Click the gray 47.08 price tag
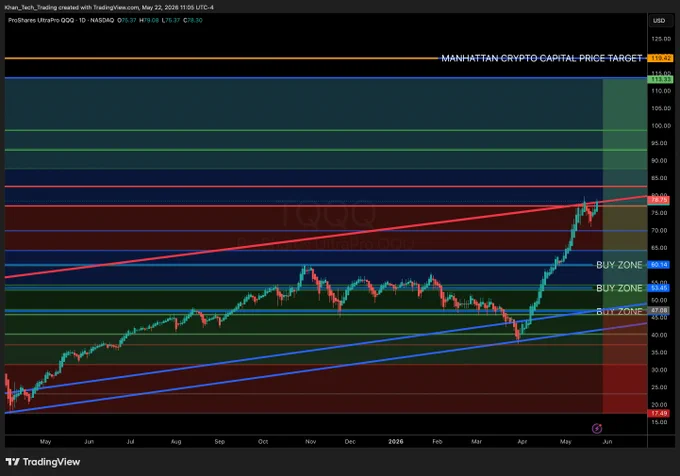 coord(659,310)
